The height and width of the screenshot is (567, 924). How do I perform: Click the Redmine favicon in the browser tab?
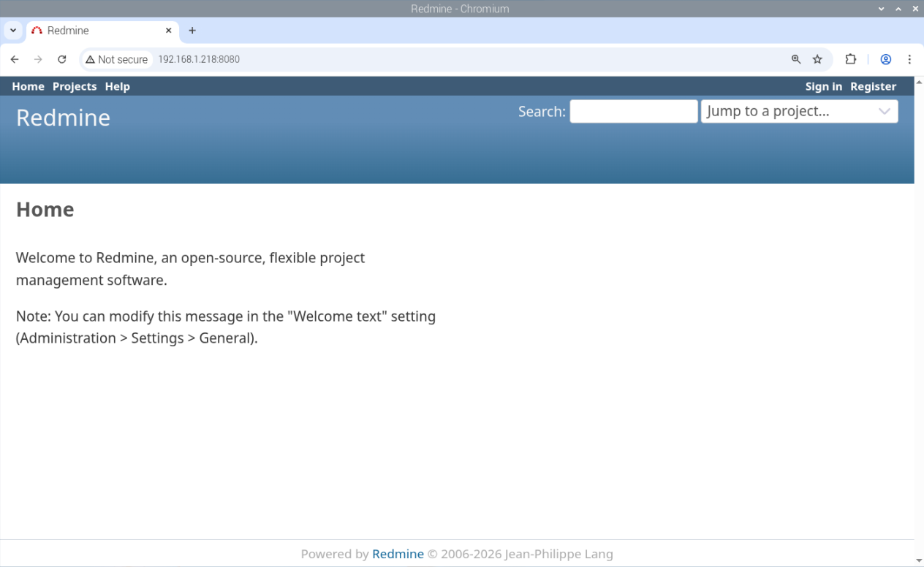(37, 31)
